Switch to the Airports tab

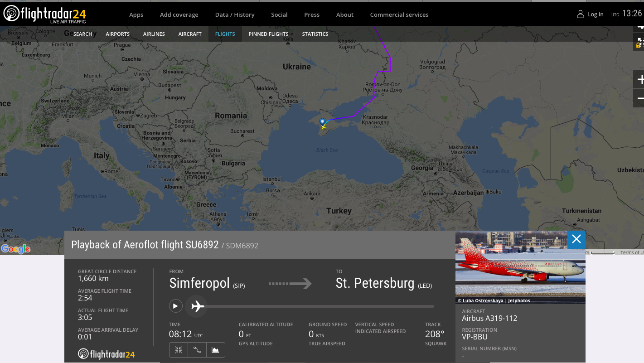[117, 34]
